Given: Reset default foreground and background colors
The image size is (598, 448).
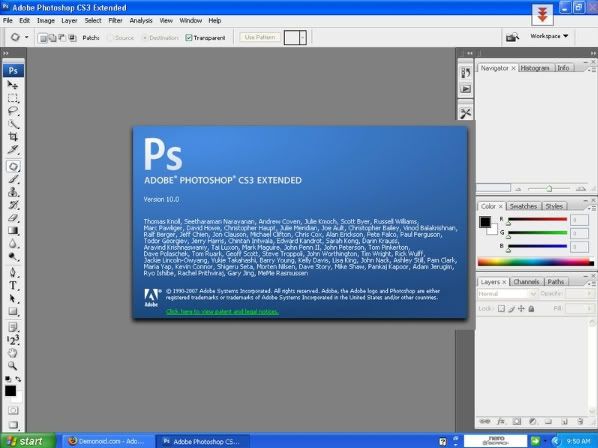Looking at the screenshot, I should pyautogui.click(x=8, y=379).
